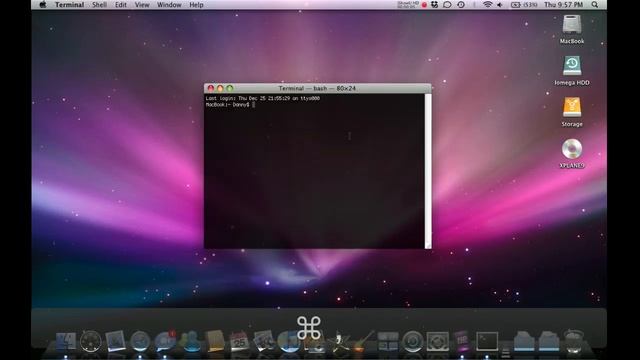Open the Shell menu
640x360 pixels.
99,5
